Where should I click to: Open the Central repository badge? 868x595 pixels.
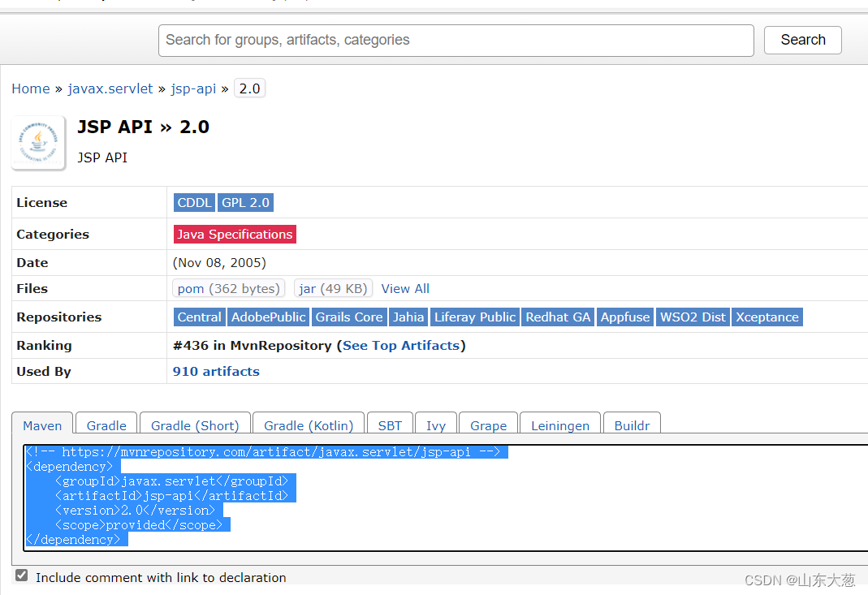point(199,317)
